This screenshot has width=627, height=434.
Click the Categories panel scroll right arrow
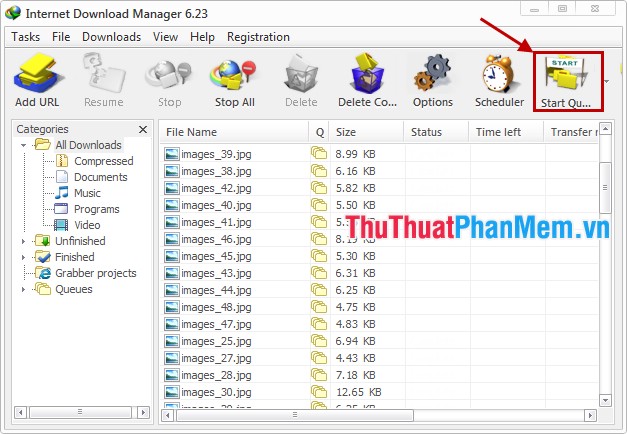pos(143,412)
